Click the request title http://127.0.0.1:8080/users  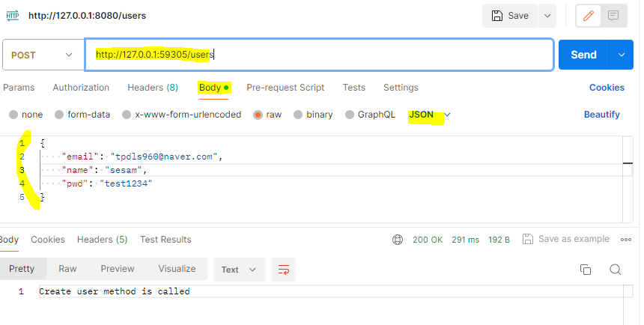pyautogui.click(x=87, y=16)
